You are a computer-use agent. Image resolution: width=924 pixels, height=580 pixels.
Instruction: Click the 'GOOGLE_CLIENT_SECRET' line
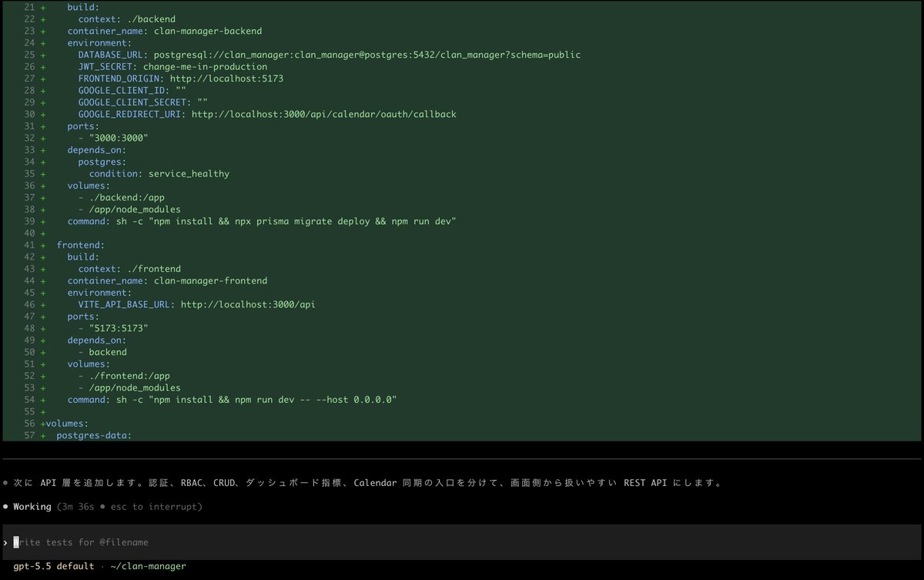[x=143, y=102]
